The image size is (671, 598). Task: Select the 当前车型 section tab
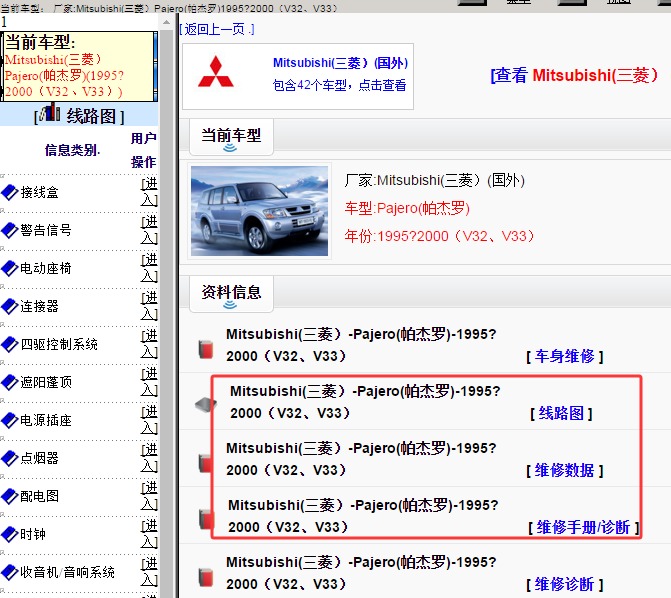coord(231,137)
